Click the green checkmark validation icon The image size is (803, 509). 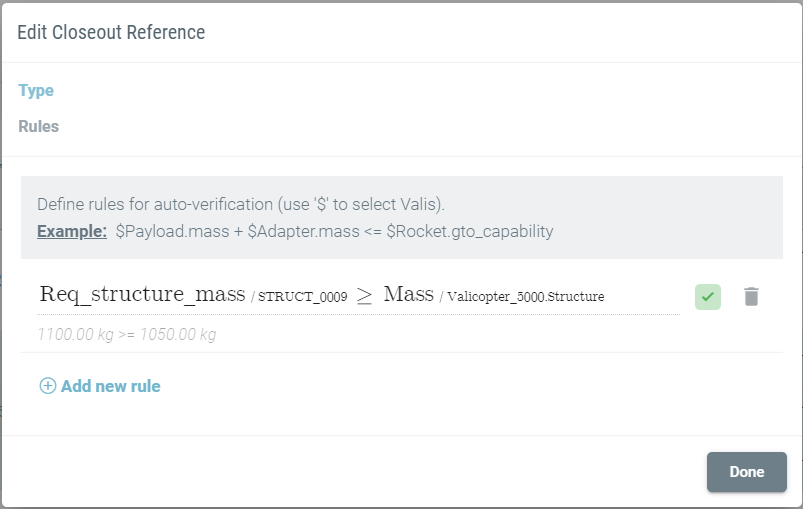(x=708, y=297)
